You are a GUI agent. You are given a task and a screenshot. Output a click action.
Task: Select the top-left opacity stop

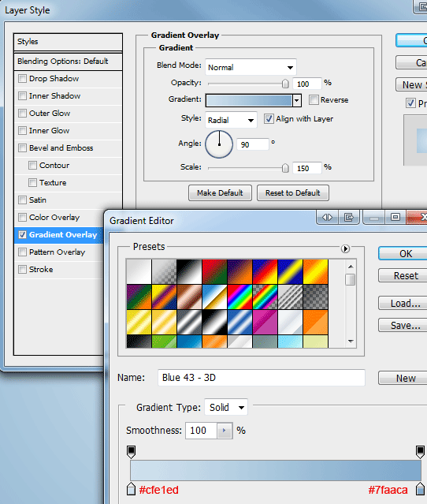pos(131,452)
